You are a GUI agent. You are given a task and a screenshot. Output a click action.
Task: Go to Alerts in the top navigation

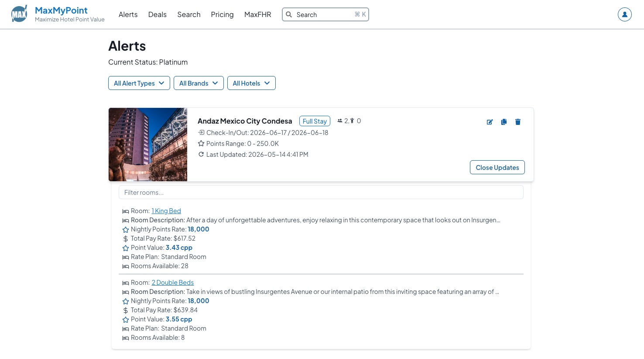tap(128, 14)
